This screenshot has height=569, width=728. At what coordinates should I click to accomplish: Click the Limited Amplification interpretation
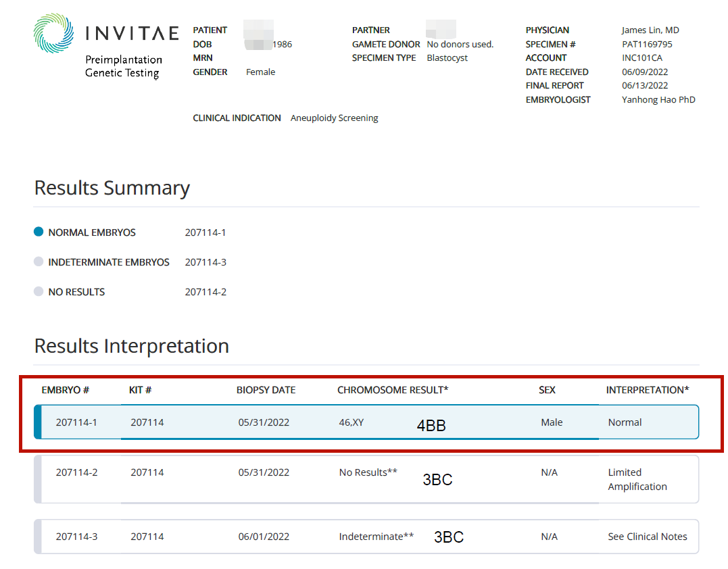(x=637, y=479)
